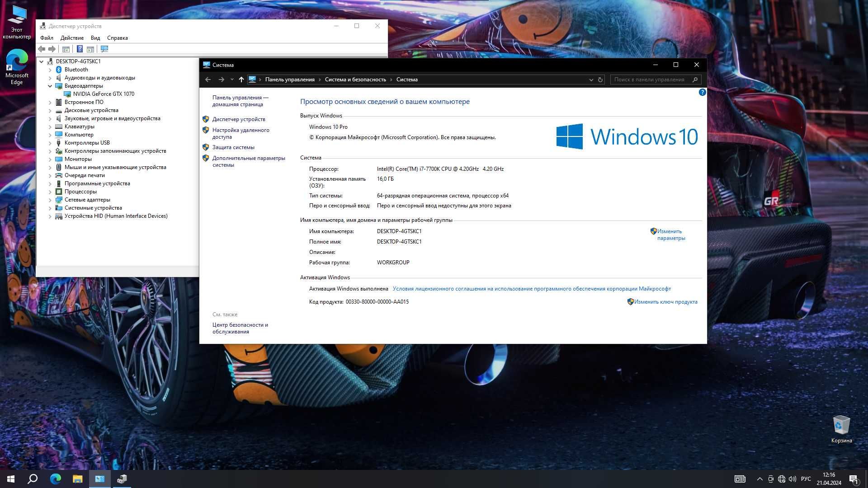Viewport: 868px width, 488px height.
Task: Open network status tray icon
Action: [782, 479]
